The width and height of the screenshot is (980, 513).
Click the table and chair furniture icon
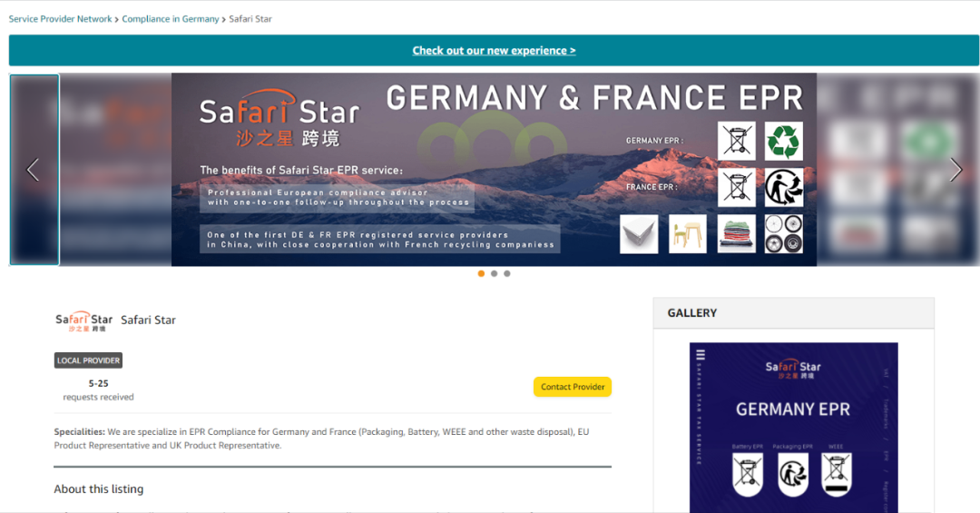pos(688,233)
